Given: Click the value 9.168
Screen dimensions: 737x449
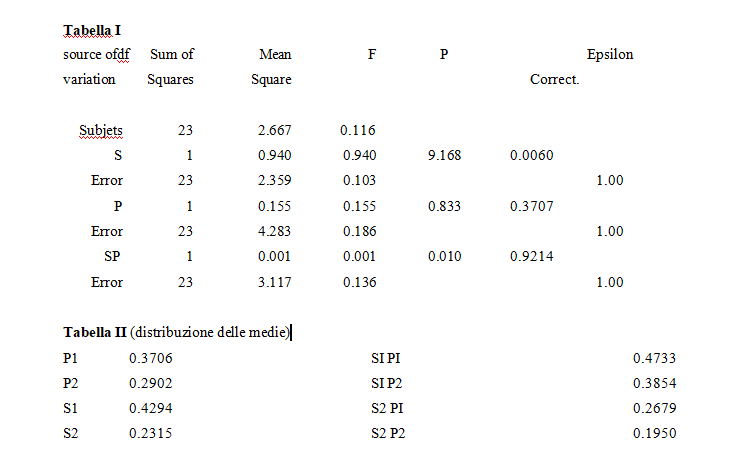Looking at the screenshot, I should tap(443, 156).
